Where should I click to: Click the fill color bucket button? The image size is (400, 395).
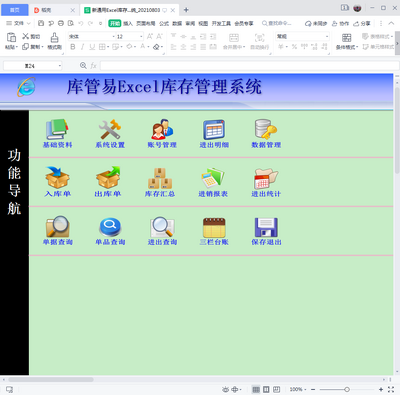click(129, 47)
